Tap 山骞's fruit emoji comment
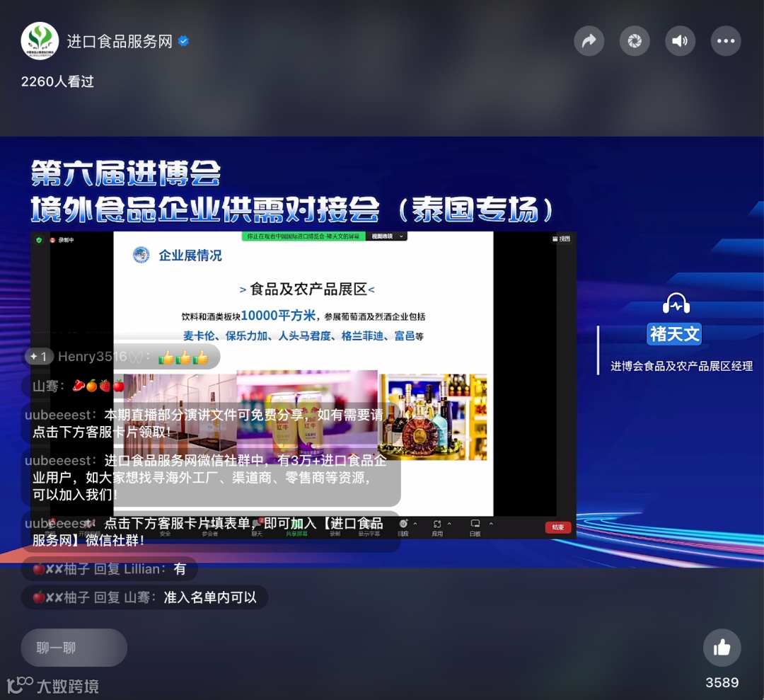The height and width of the screenshot is (700, 764). click(x=73, y=386)
